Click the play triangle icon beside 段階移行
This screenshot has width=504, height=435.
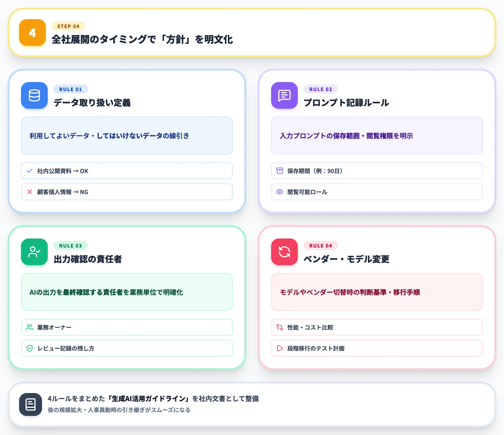tap(280, 348)
